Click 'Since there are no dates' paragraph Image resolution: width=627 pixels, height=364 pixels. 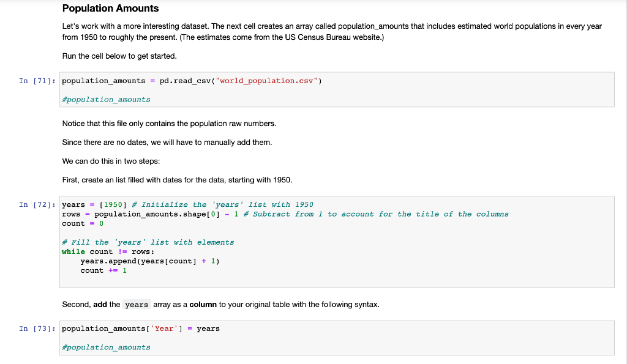point(167,143)
